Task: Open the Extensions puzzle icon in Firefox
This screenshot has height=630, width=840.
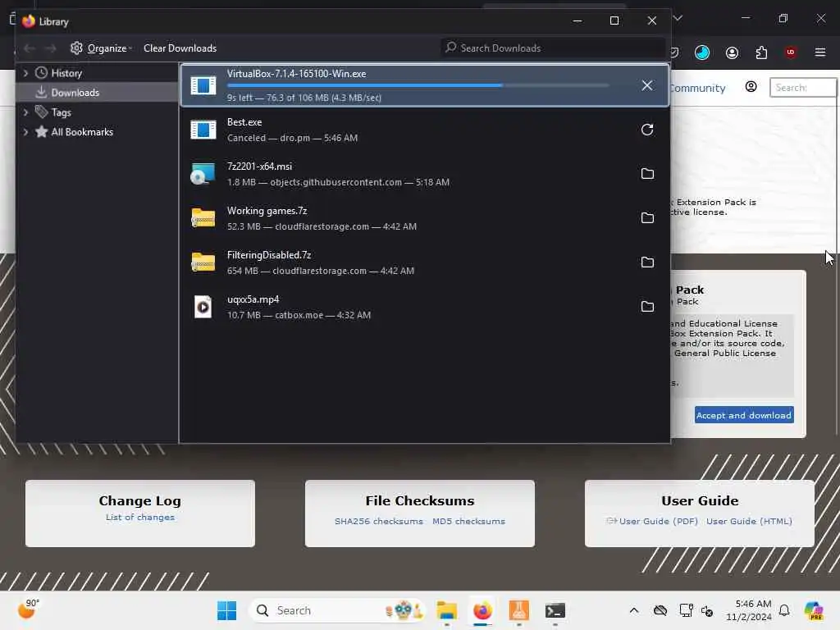Action: pyautogui.click(x=761, y=52)
